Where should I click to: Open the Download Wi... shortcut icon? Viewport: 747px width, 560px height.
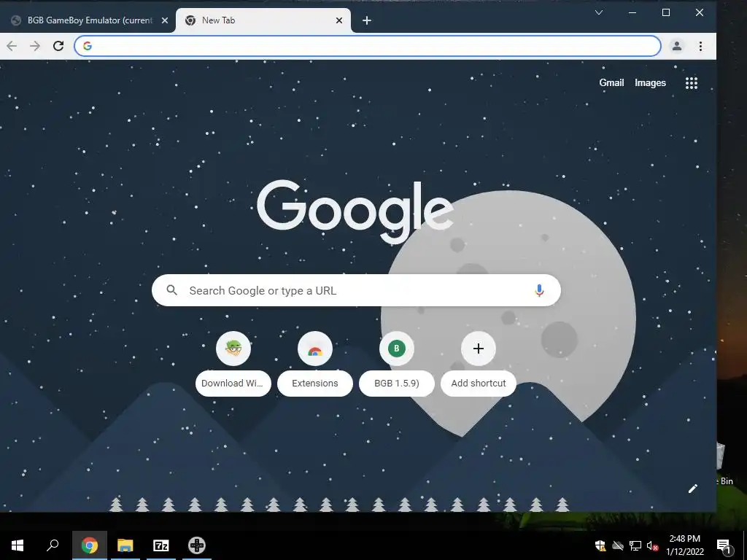[x=233, y=349]
